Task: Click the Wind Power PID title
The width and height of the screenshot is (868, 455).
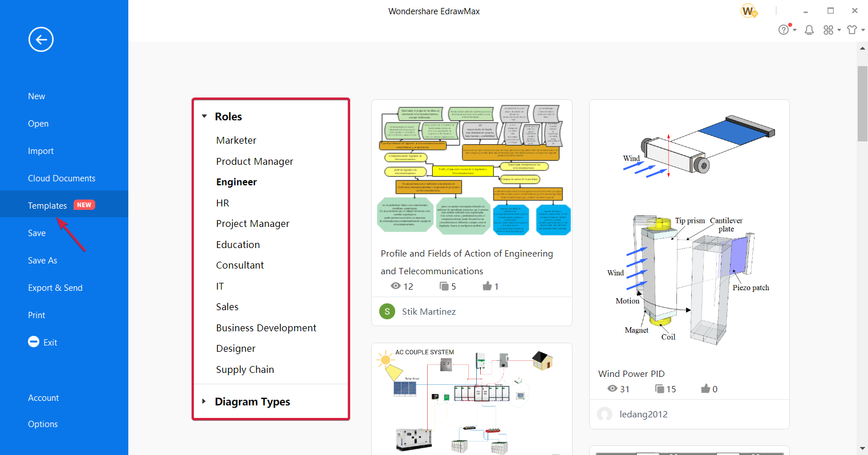Action: pyautogui.click(x=631, y=373)
